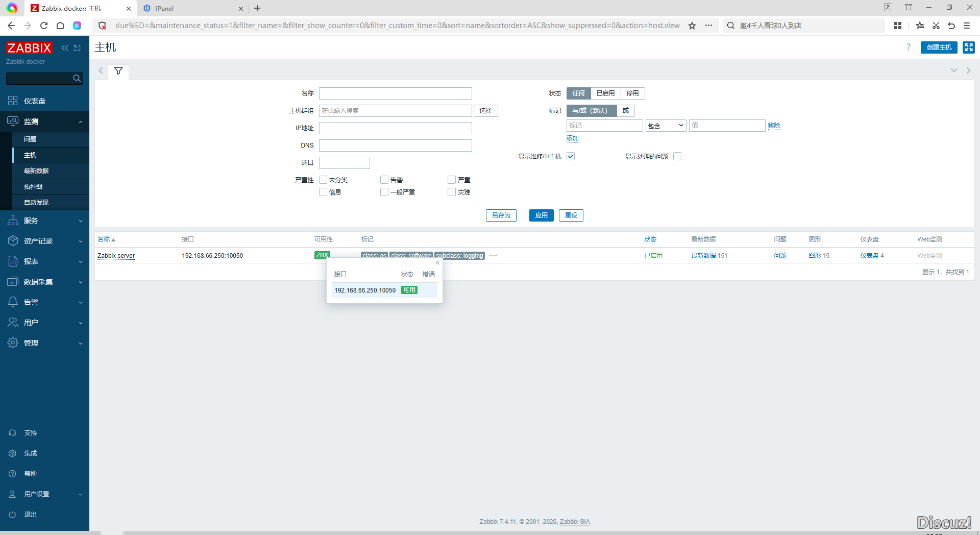
Task: Close the interface availability popup
Action: click(x=437, y=263)
